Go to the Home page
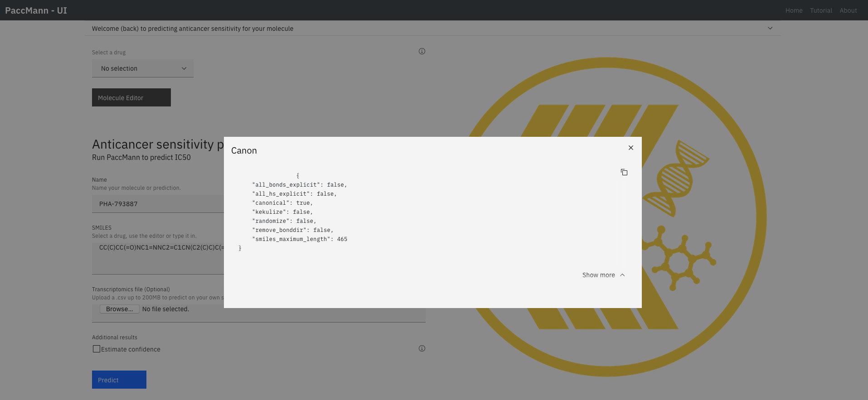This screenshot has width=868, height=400. (794, 10)
